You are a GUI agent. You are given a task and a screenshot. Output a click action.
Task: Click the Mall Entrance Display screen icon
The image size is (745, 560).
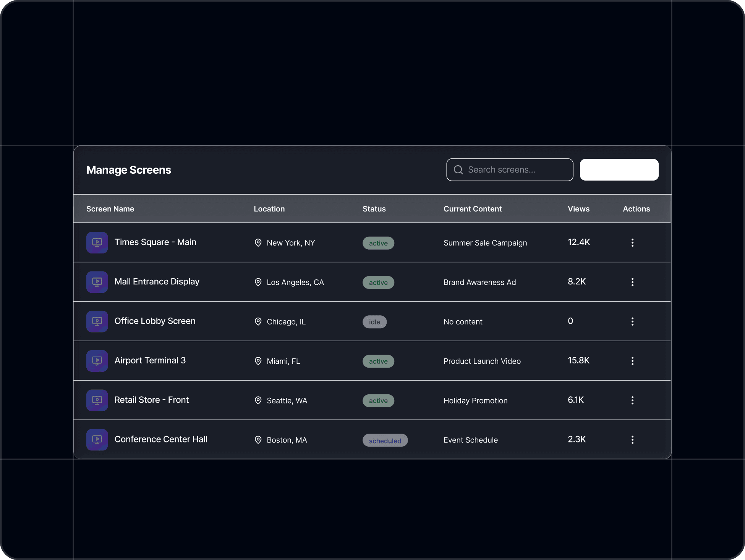(97, 282)
